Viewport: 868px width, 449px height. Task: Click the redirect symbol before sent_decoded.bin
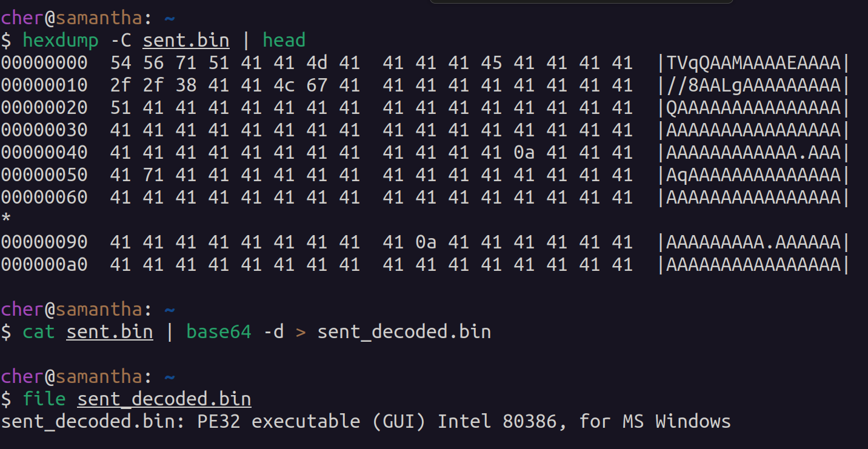tap(301, 332)
